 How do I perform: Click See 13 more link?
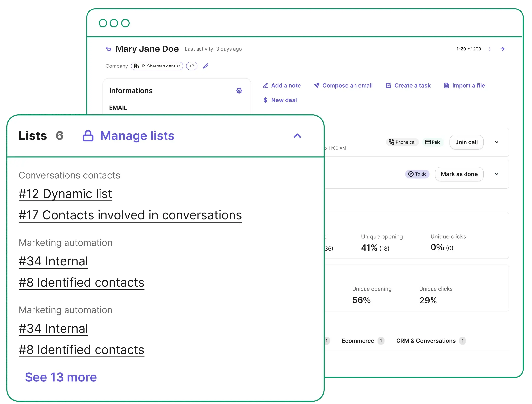[x=61, y=377]
